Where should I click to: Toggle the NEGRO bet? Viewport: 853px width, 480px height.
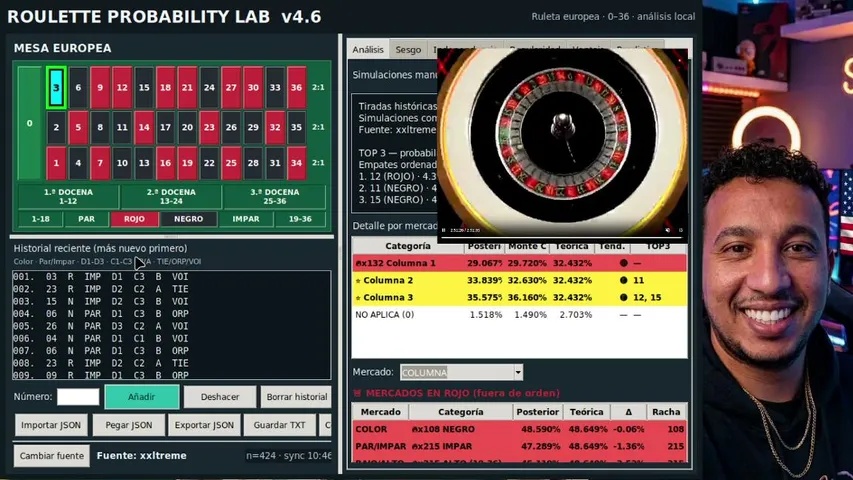click(188, 219)
